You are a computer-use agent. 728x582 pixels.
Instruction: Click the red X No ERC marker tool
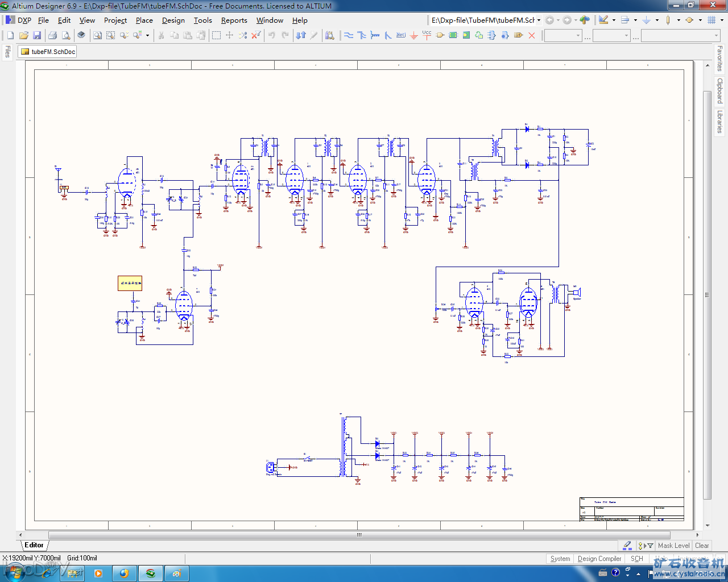pyautogui.click(x=532, y=35)
